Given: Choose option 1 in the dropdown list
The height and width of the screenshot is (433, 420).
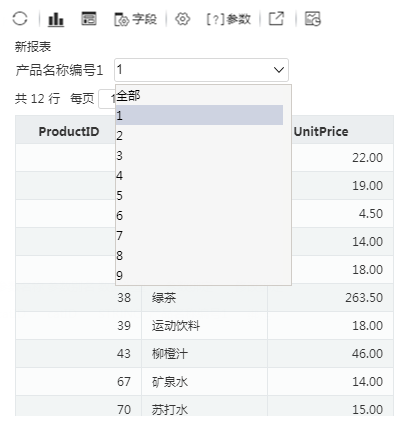Looking at the screenshot, I should [x=199, y=115].
